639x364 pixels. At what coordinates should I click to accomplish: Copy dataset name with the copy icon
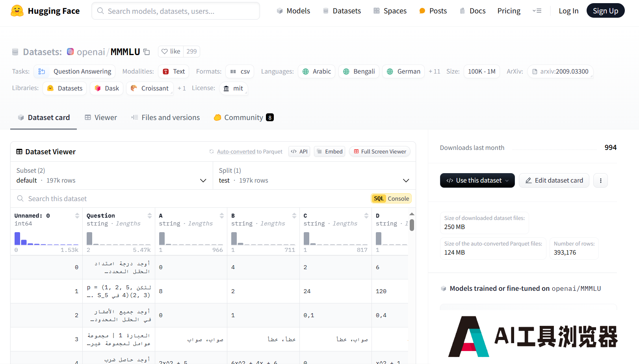point(147,52)
